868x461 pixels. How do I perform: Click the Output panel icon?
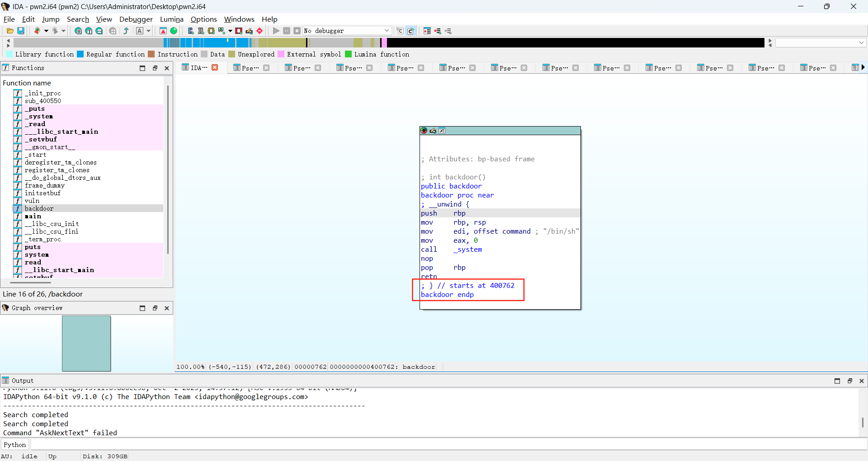5,381
